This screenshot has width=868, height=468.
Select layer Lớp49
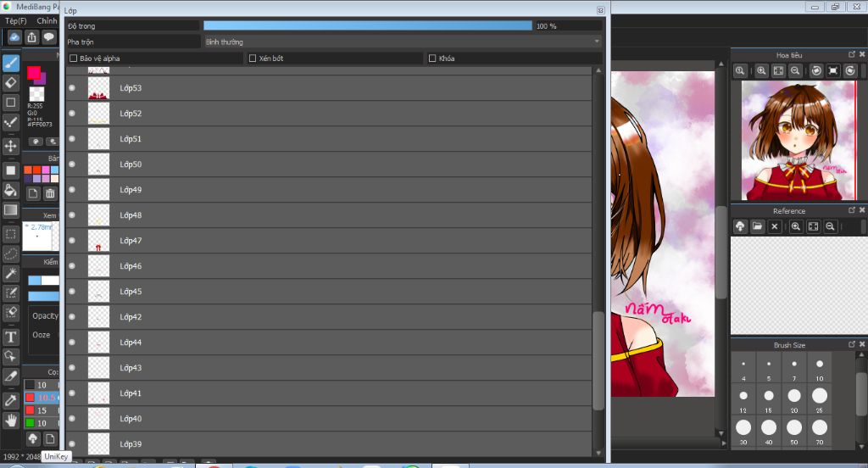pos(329,189)
